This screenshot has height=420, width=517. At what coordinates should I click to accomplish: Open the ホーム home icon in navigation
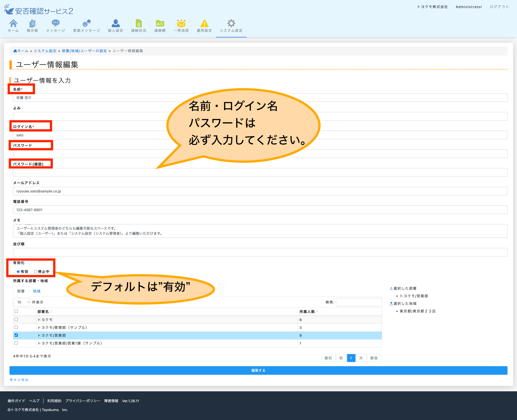[x=13, y=24]
